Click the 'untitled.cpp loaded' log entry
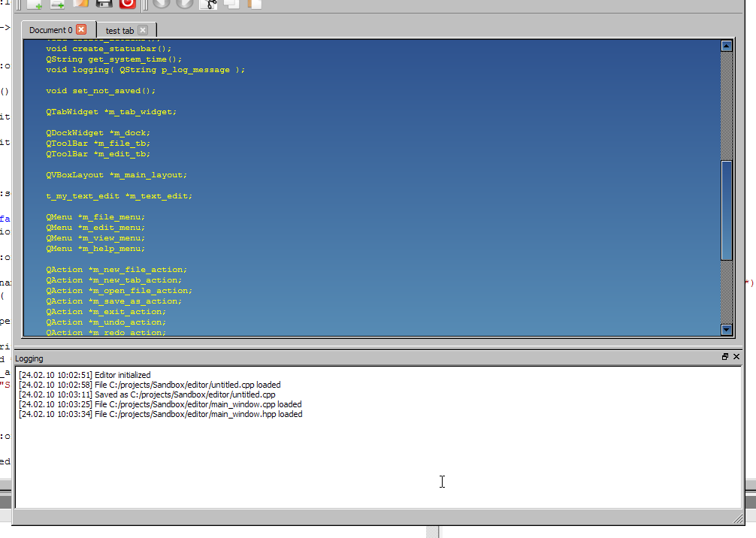The height and width of the screenshot is (538, 756). click(150, 385)
